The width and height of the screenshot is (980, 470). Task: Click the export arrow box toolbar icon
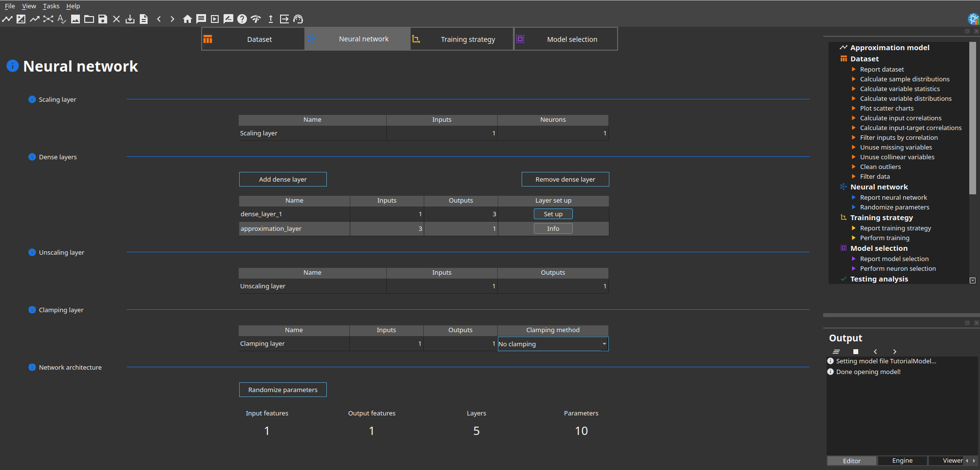284,19
